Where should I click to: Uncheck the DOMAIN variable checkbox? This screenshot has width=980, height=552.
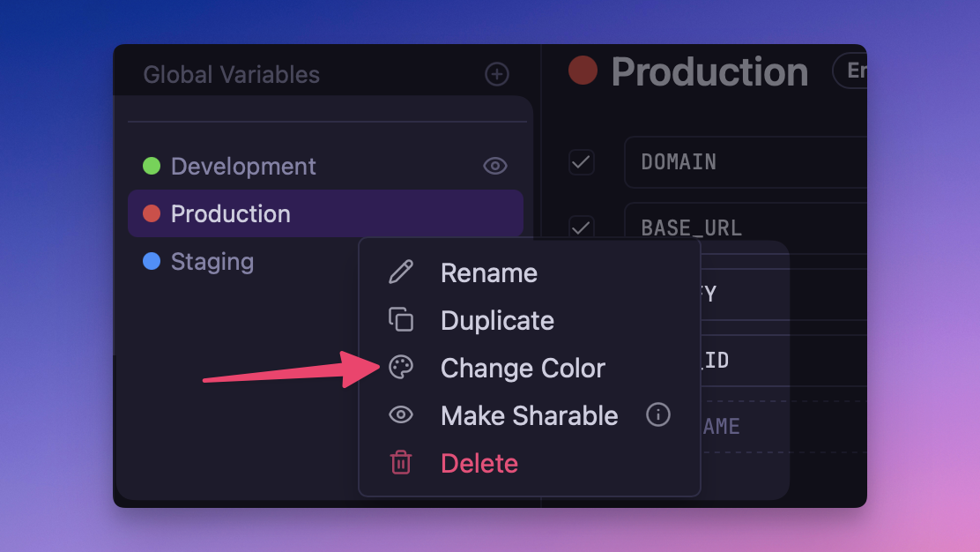[581, 162]
